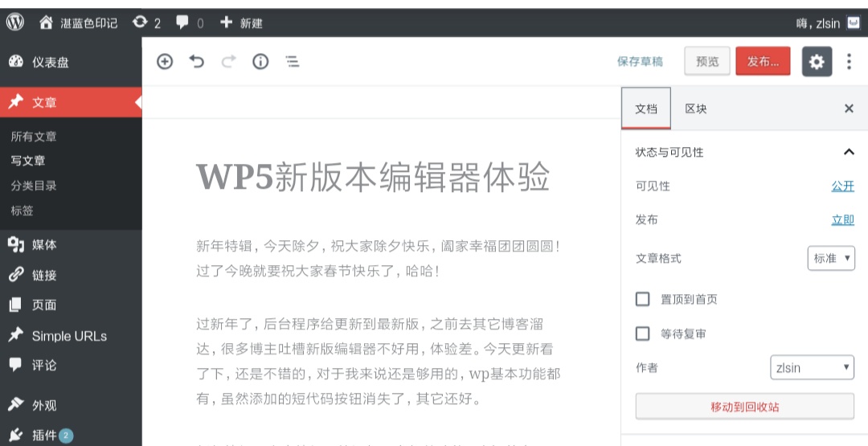Click the red 发布 publish button

763,61
